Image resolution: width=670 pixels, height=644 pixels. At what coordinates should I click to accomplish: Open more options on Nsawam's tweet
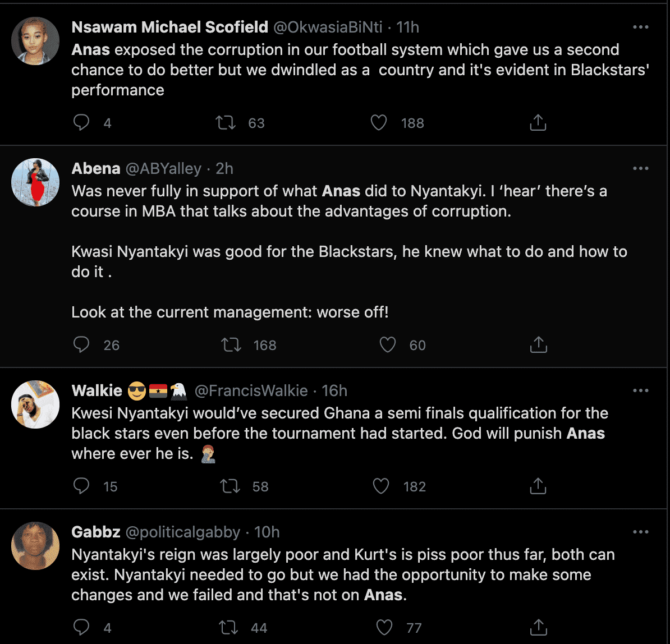click(x=640, y=27)
